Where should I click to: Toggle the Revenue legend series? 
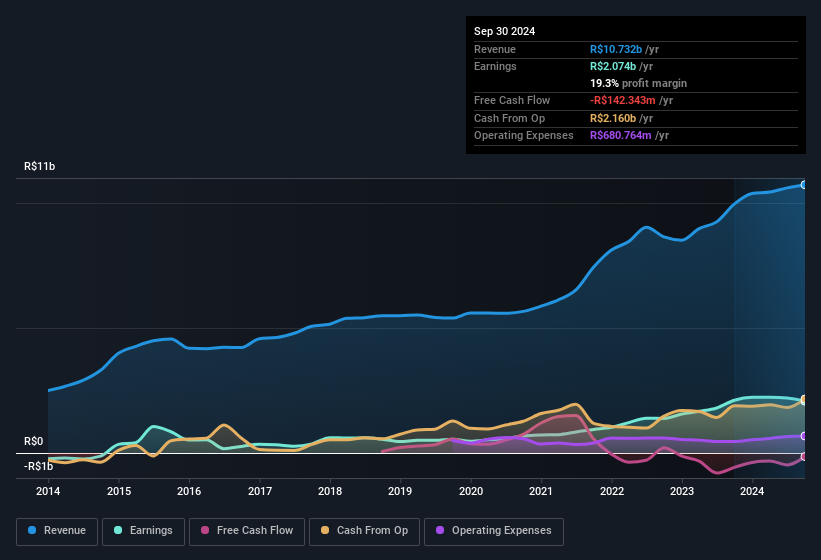coord(57,530)
